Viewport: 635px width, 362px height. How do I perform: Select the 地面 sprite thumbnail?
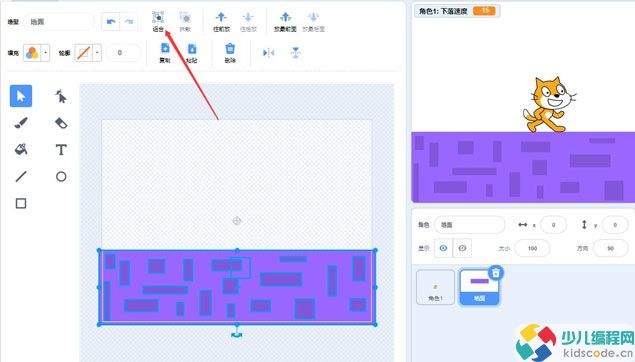[479, 287]
